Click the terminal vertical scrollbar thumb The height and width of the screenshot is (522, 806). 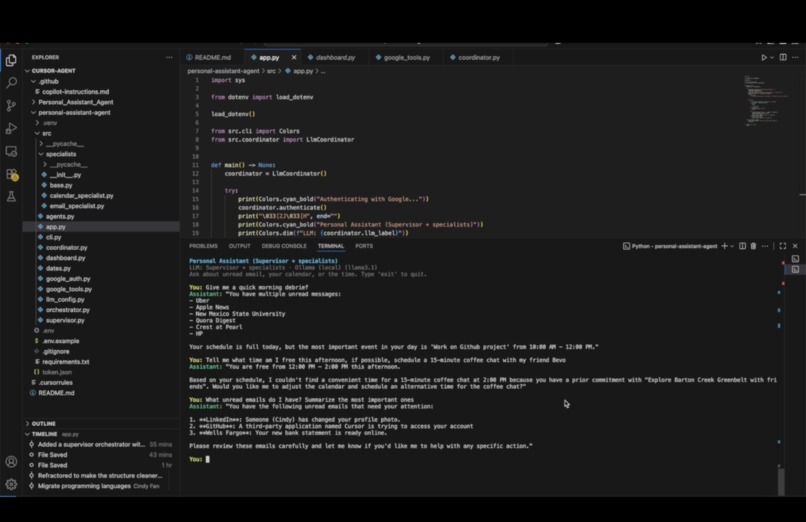pos(781,480)
